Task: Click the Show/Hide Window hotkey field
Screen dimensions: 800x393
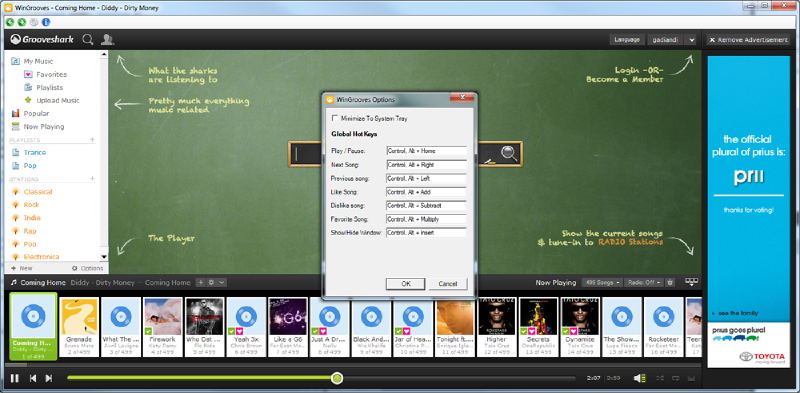Action: [427, 232]
